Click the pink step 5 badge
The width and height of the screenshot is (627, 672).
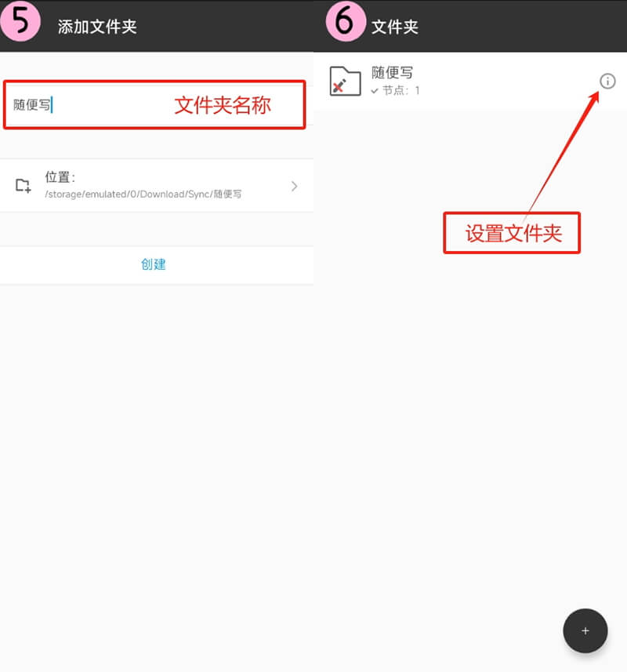tap(20, 20)
